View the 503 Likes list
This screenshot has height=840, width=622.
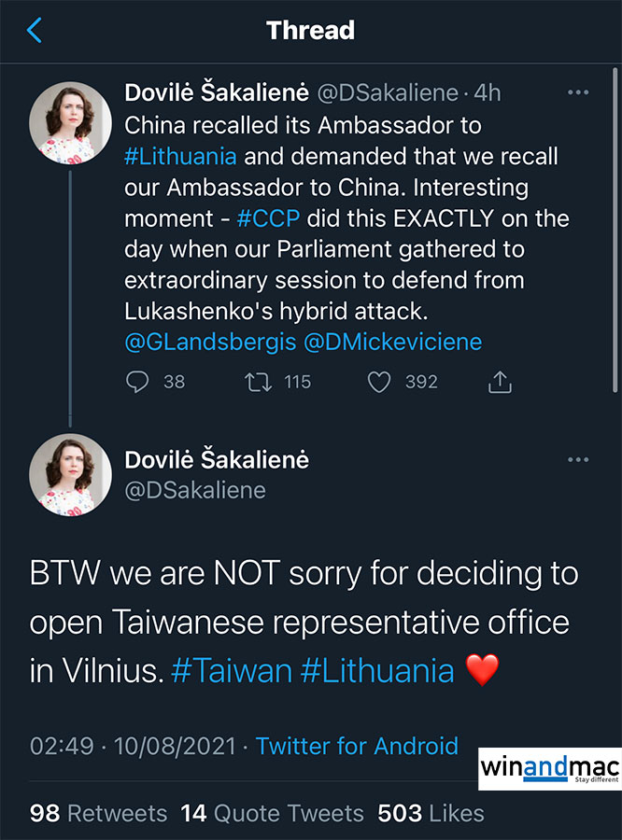click(431, 813)
